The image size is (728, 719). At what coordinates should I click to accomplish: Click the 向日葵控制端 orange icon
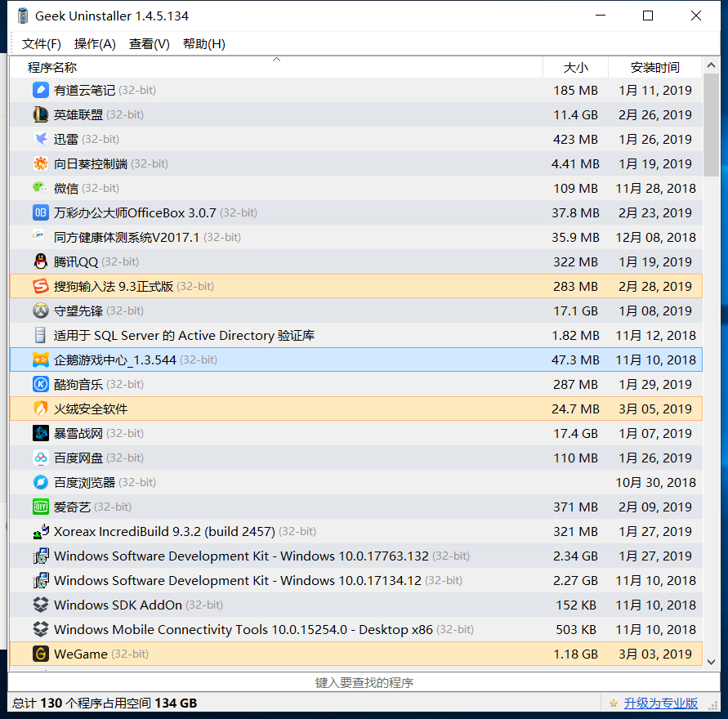[40, 163]
